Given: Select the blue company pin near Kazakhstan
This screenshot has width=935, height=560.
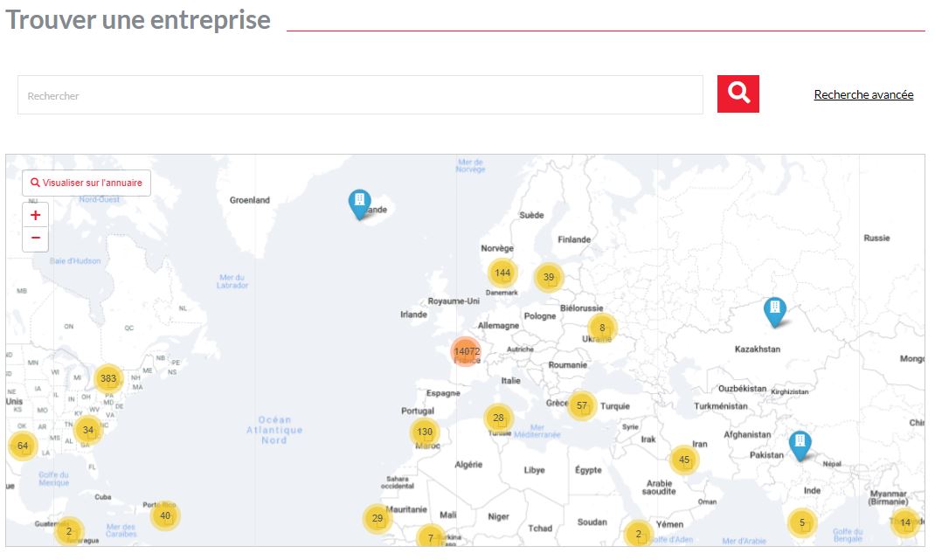Looking at the screenshot, I should click(x=774, y=310).
